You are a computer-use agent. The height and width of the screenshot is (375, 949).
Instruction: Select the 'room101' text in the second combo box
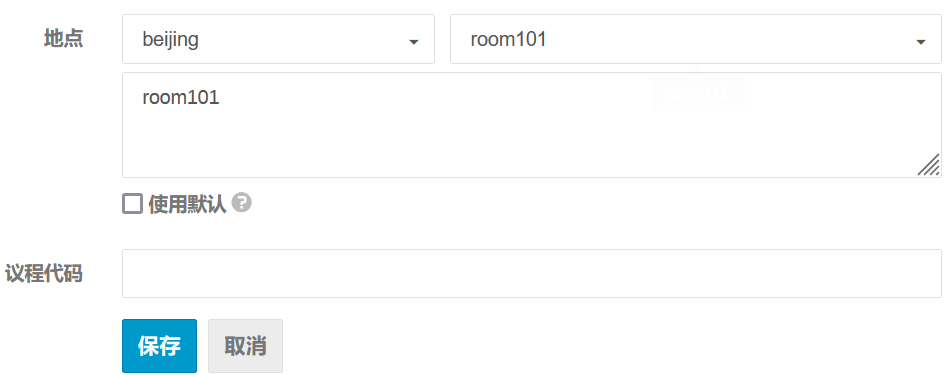[x=508, y=40]
